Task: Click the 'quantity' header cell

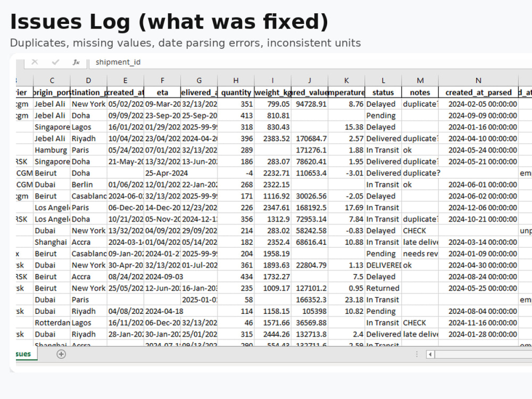Action: [236, 92]
